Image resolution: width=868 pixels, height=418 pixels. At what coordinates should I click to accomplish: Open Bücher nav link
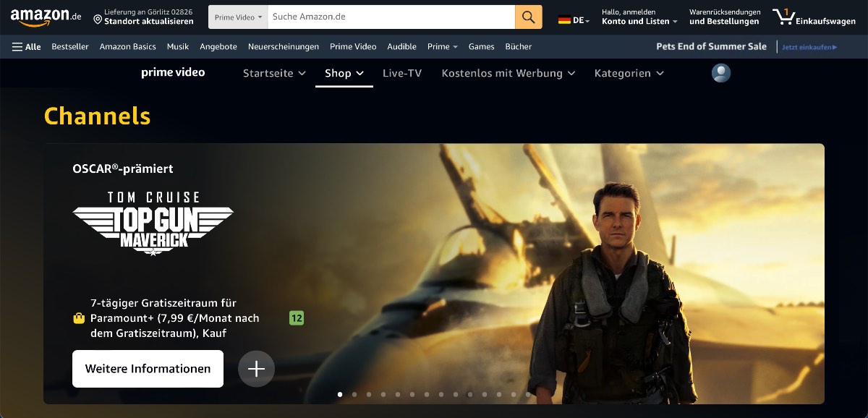pyautogui.click(x=519, y=46)
